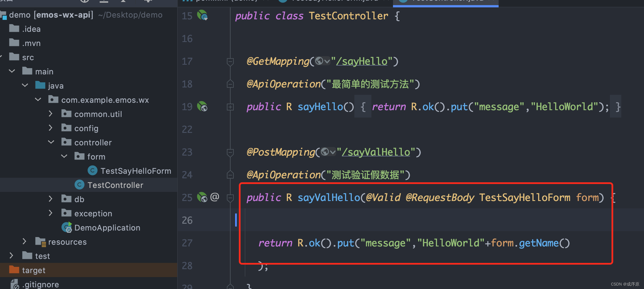Click the getName() call on line 27
This screenshot has width=644, height=289.
[544, 243]
